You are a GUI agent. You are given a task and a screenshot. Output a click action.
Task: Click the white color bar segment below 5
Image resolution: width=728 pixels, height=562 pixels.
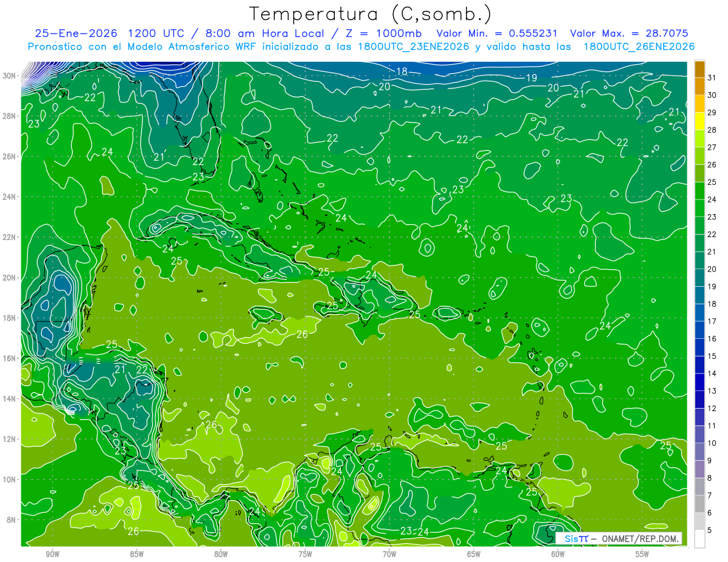pos(699,538)
